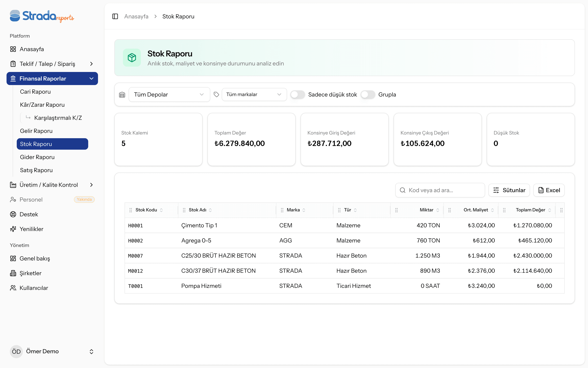Open Cari Raporu in sidebar

35,92
